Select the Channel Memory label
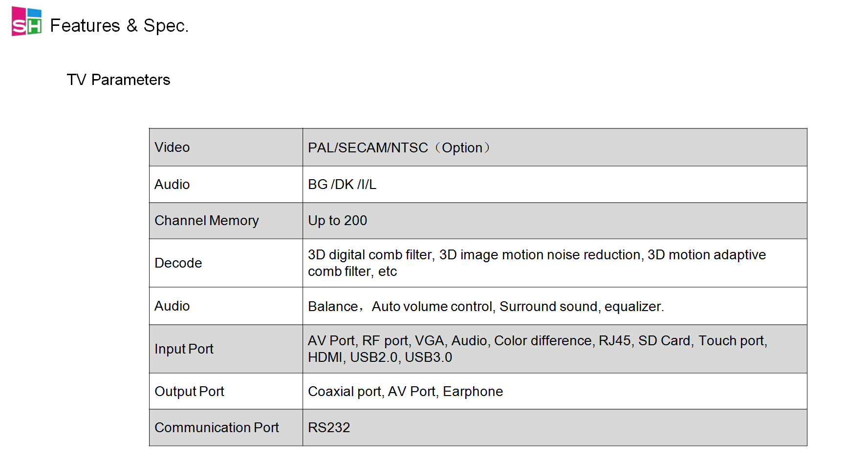The image size is (868, 460). (x=206, y=221)
